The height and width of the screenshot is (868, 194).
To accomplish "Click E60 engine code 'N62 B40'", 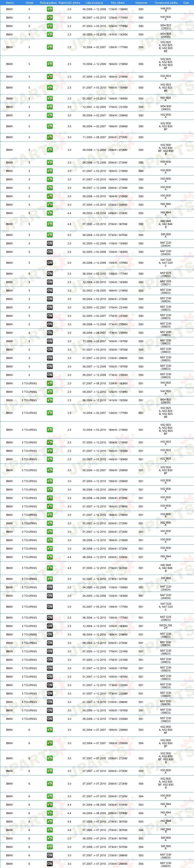I will 166,205.
